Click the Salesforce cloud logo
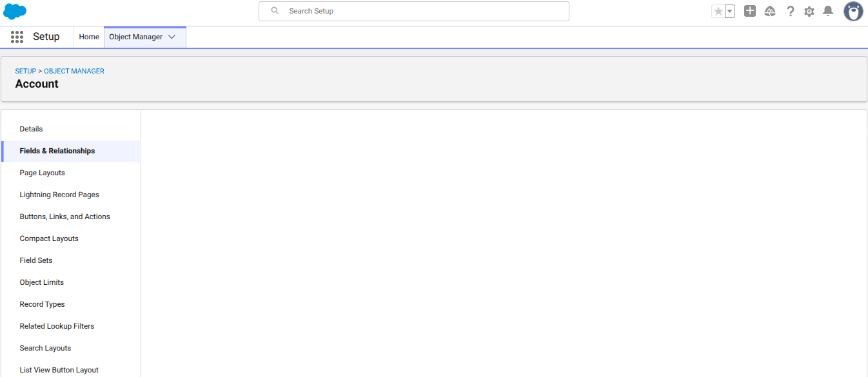This screenshot has height=377, width=868. (x=15, y=12)
